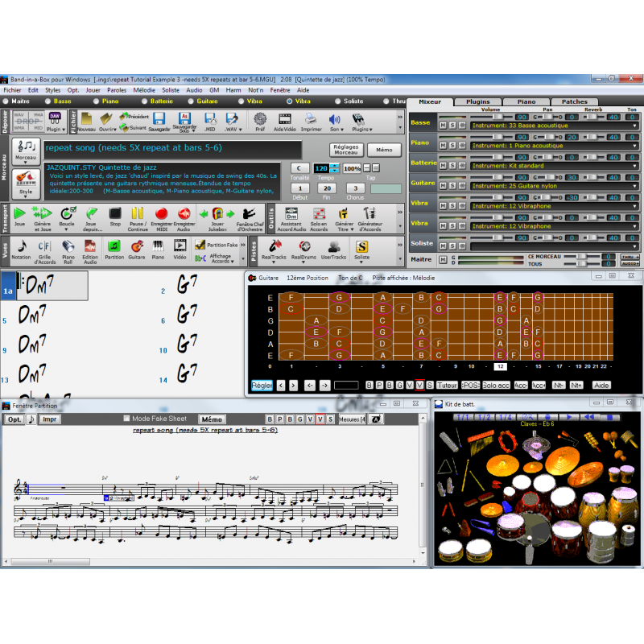Select the Batterie track radio button
The image size is (644, 644).
coord(144,101)
